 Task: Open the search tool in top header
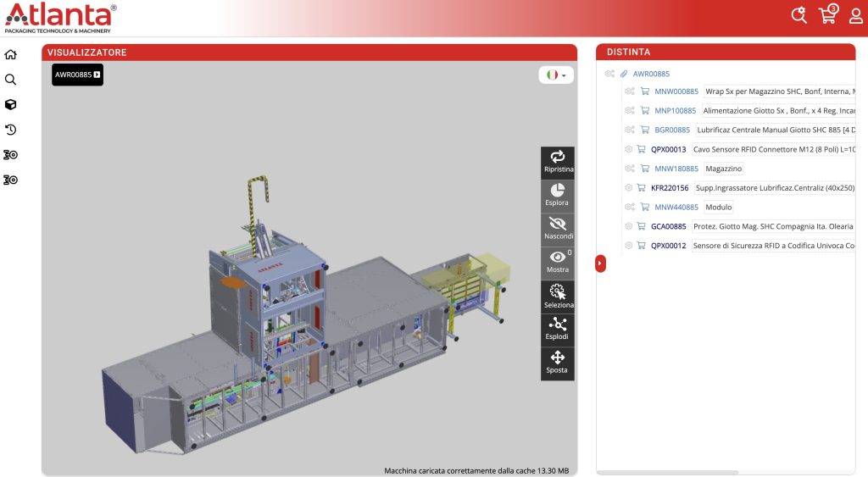pyautogui.click(x=798, y=14)
